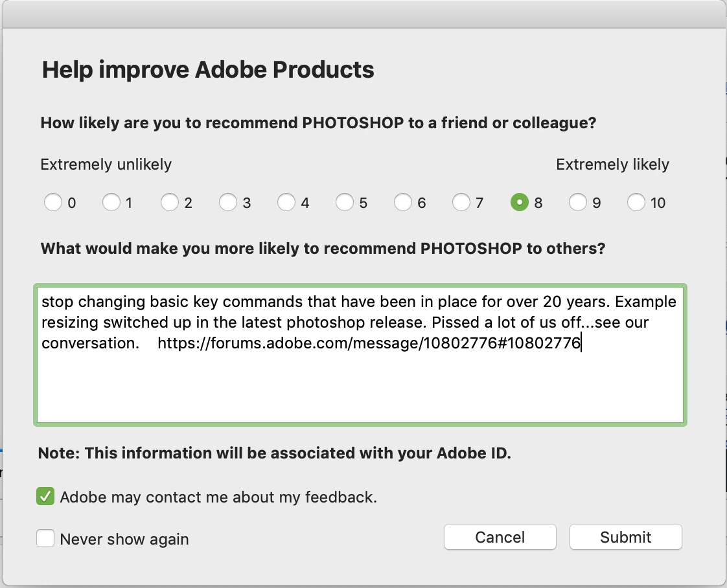The image size is (727, 588).
Task: Enable the Never show again checkbox
Action: tap(45, 538)
